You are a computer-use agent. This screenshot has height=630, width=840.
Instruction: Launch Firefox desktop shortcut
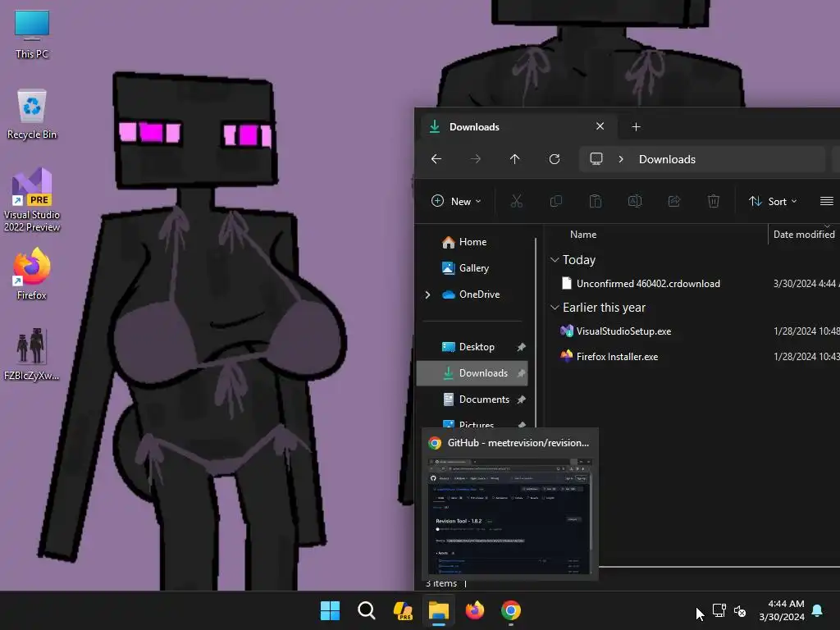[32, 274]
